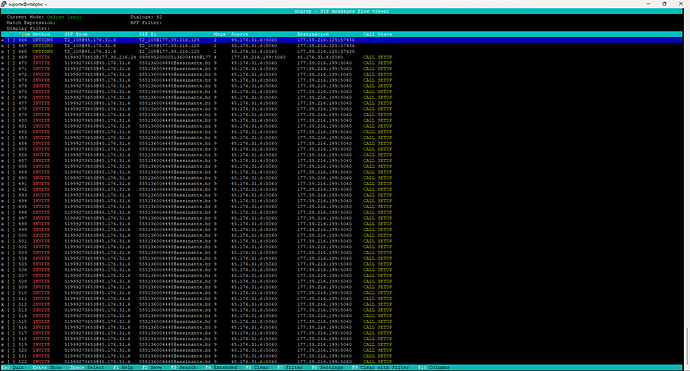Image resolution: width=690 pixels, height=371 pixels.
Task: Select INVITE method in row 510
Action: pyautogui.click(x=41, y=293)
